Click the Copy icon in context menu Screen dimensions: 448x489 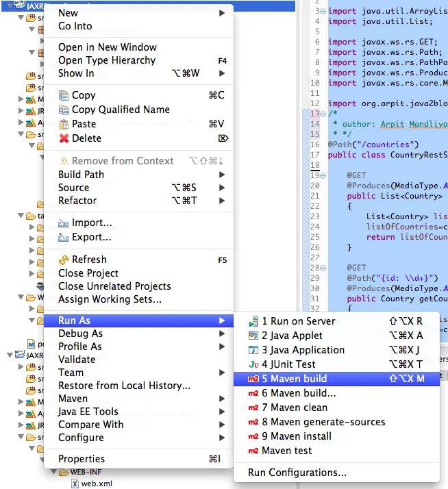pyautogui.click(x=64, y=95)
